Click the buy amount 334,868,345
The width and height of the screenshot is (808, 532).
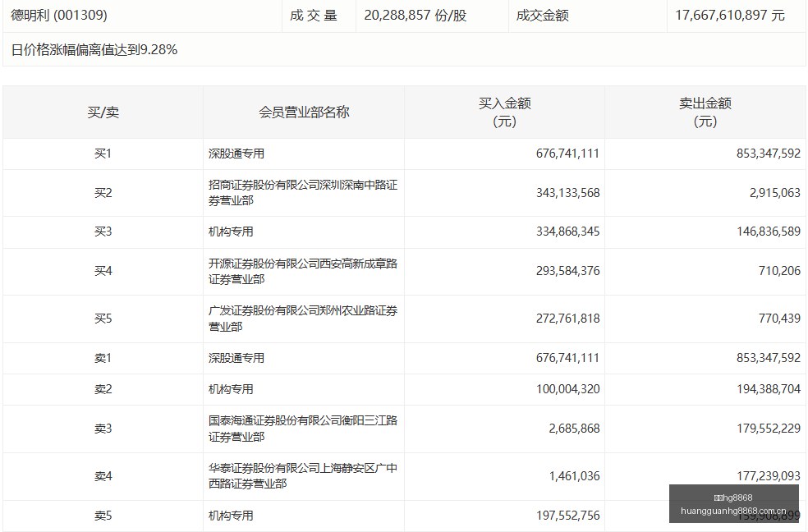coord(567,232)
